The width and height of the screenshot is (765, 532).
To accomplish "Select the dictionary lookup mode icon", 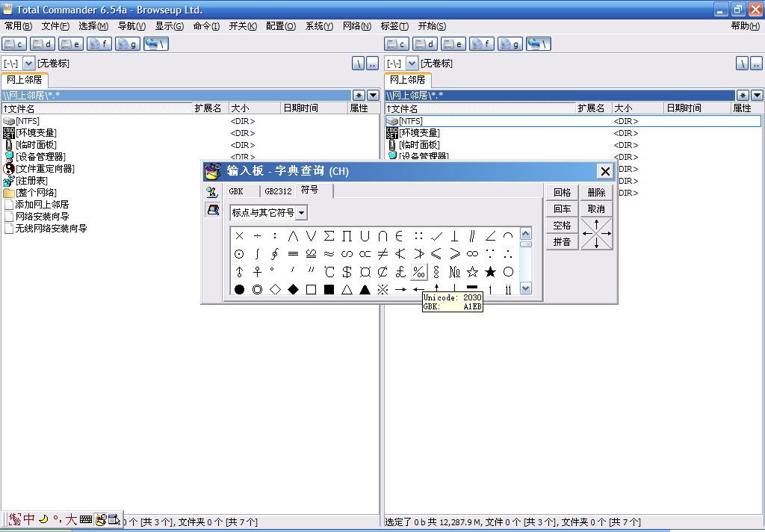I will click(x=212, y=210).
